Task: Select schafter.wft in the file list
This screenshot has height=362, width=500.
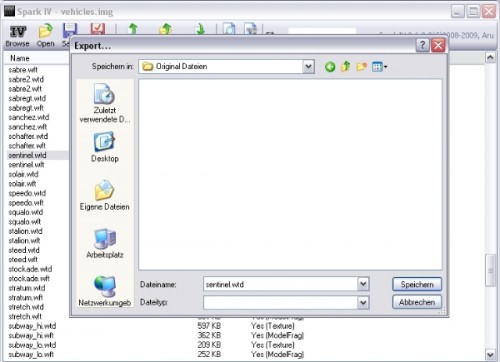Action: pos(27,146)
